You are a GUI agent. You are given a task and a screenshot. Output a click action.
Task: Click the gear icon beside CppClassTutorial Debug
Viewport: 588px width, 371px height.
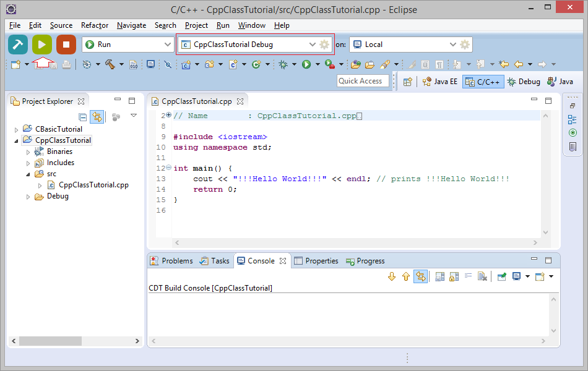click(x=324, y=45)
